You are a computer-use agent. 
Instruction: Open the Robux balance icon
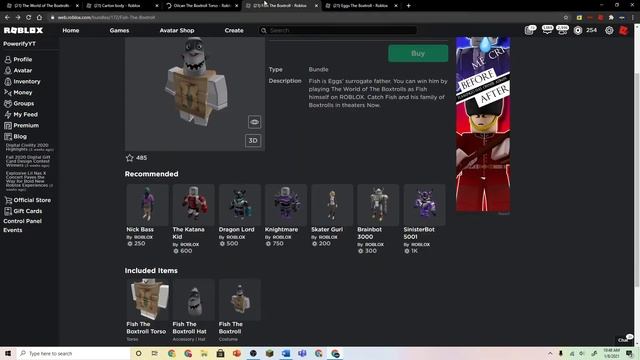pos(578,31)
